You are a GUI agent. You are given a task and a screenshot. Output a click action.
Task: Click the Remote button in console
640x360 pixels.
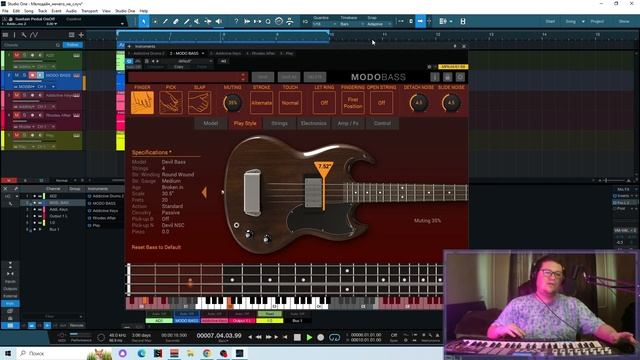[76, 325]
